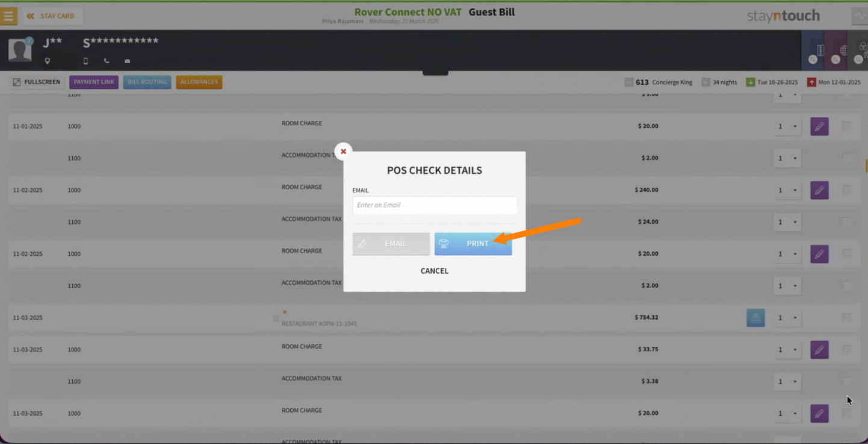Screen dimensions: 868x444
Task: Tick the checkbox for the 11-02-2025 $20.00 room charge
Action: (x=846, y=254)
